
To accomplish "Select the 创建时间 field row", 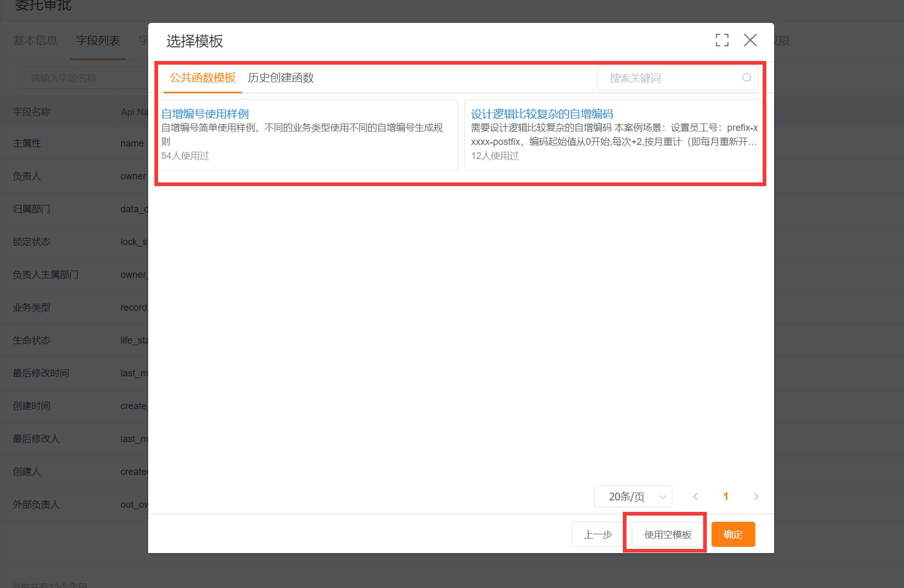I will pyautogui.click(x=74, y=406).
